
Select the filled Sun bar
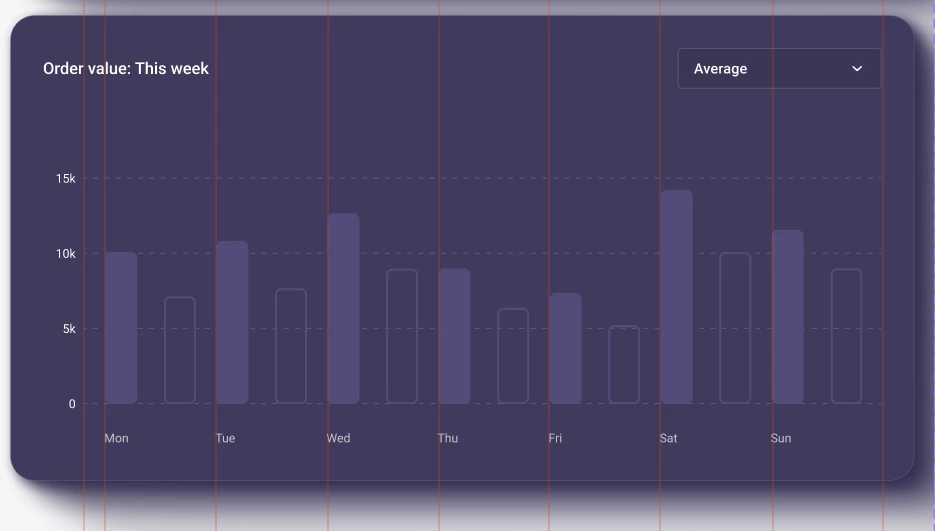[x=788, y=317]
